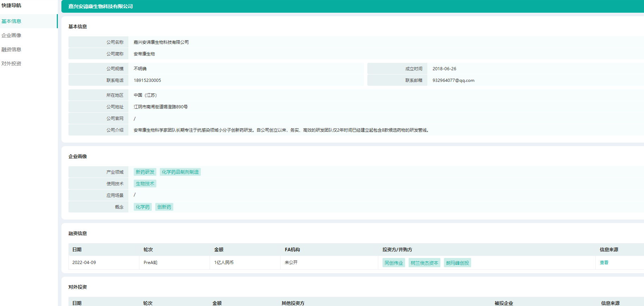Click the 化学药 concept tag
The width and height of the screenshot is (644, 306).
point(143,207)
